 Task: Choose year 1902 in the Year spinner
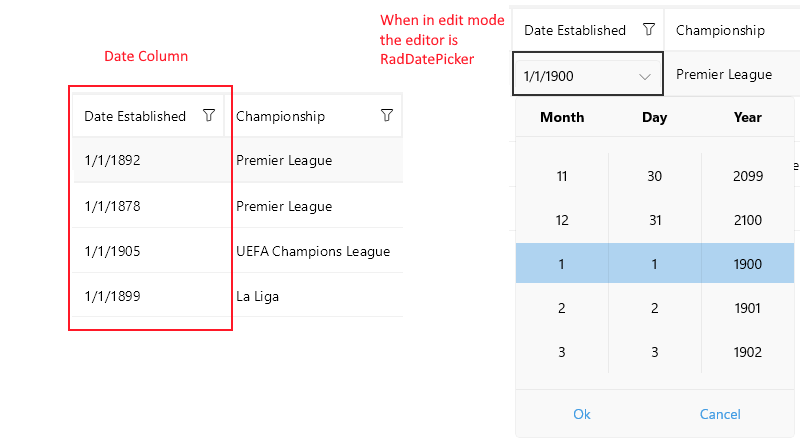tap(747, 352)
